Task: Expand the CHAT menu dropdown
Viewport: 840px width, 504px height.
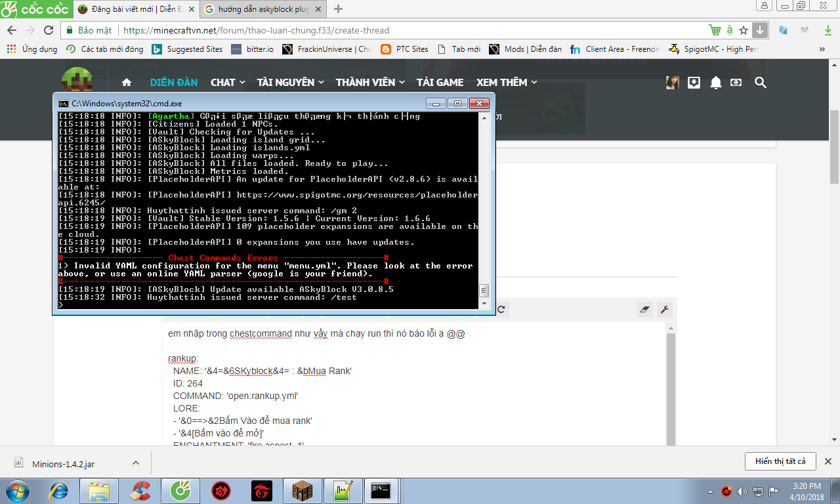Action: coord(228,82)
